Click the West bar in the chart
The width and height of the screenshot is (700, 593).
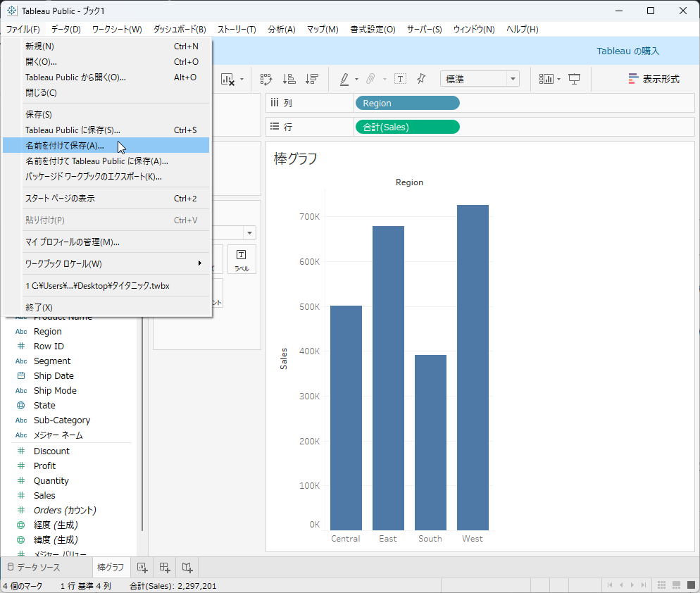point(473,366)
